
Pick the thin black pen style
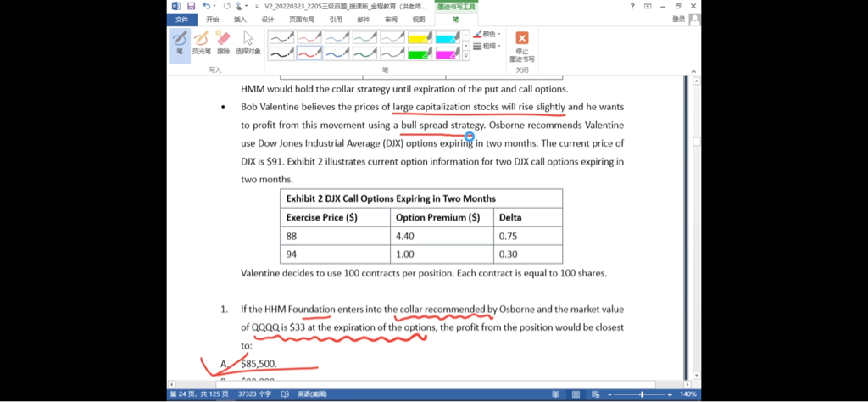pos(282,37)
